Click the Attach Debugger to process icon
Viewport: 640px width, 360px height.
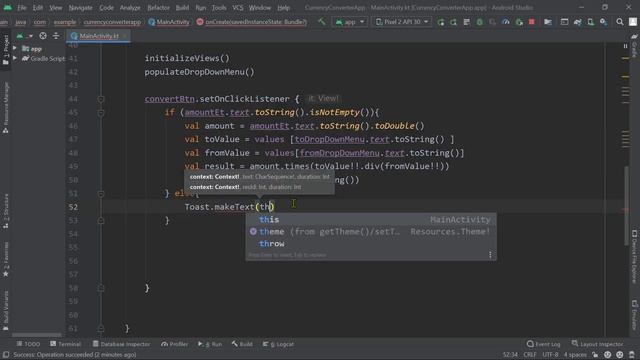tap(519, 22)
